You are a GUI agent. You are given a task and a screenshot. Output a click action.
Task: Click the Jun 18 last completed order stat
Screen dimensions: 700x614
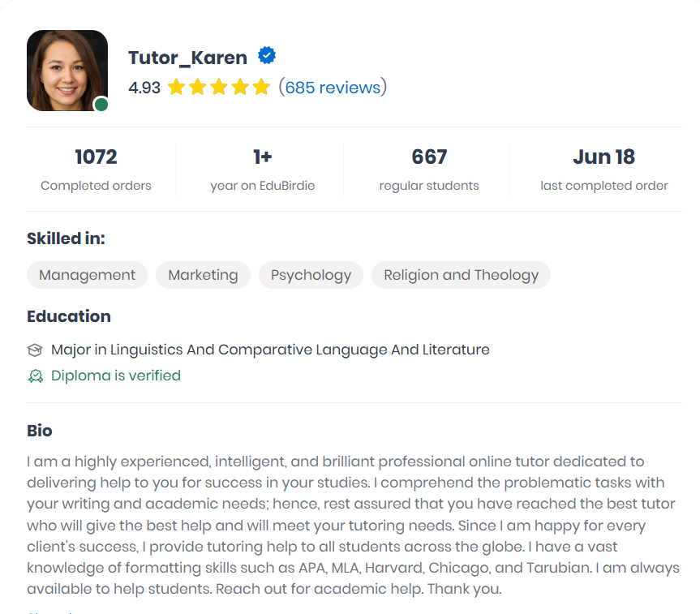click(604, 170)
